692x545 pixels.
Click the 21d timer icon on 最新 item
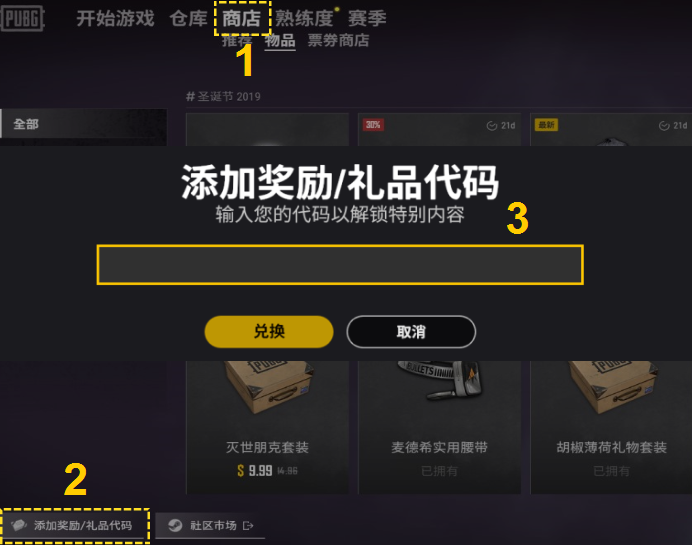664,126
